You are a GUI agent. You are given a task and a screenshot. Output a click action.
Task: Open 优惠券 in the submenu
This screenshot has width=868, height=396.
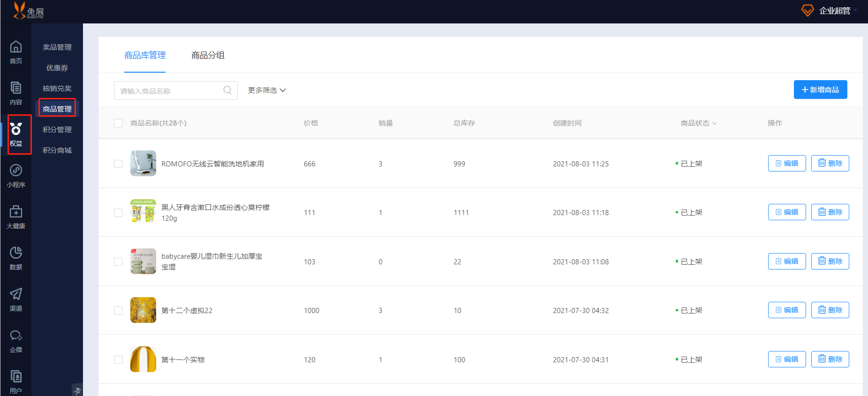click(x=57, y=68)
